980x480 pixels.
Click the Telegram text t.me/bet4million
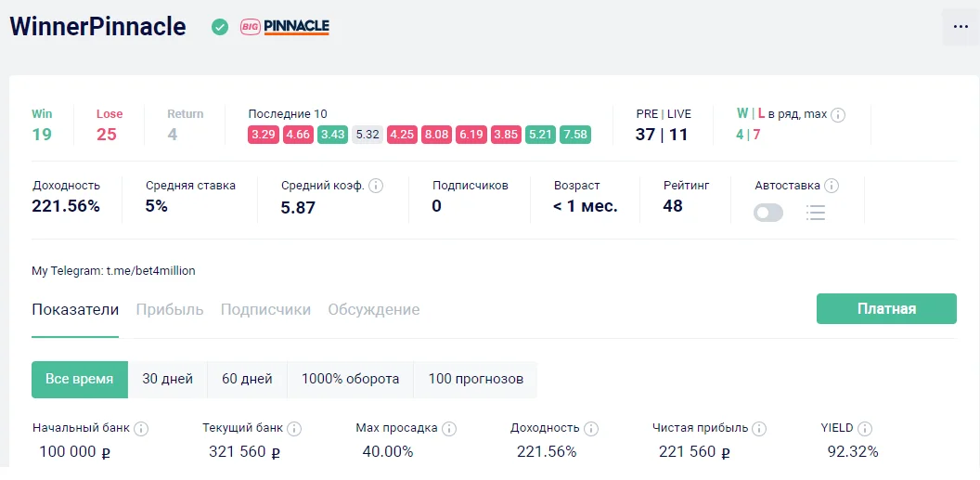(150, 271)
